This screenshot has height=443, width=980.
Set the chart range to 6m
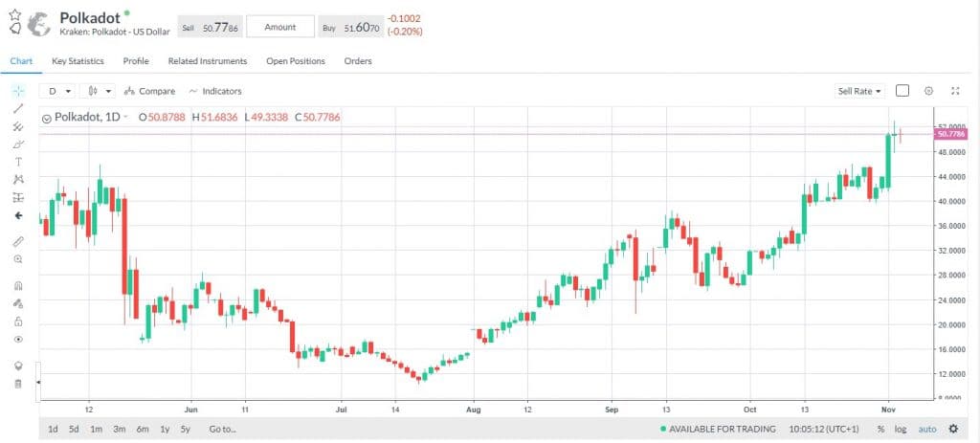coord(143,430)
